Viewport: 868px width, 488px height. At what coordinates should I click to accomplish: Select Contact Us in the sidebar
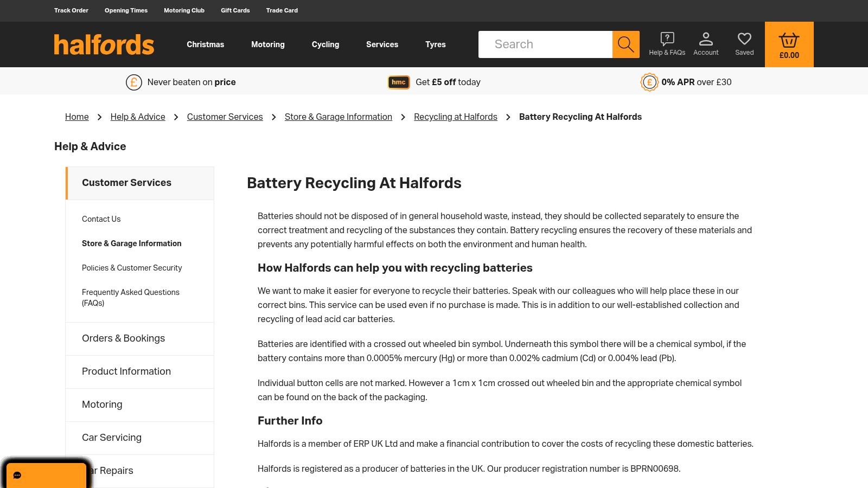click(x=101, y=219)
